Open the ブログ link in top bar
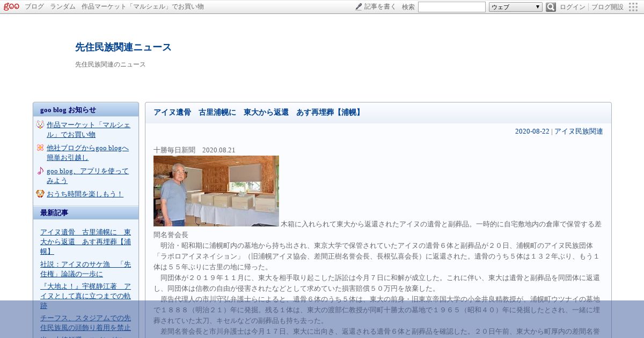644x338 pixels. (x=34, y=7)
